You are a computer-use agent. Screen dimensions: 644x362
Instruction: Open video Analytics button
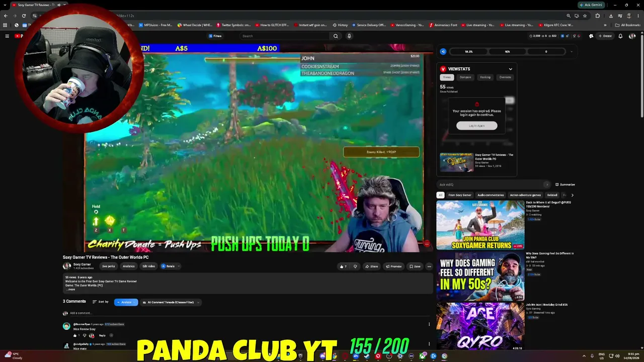[129, 266]
